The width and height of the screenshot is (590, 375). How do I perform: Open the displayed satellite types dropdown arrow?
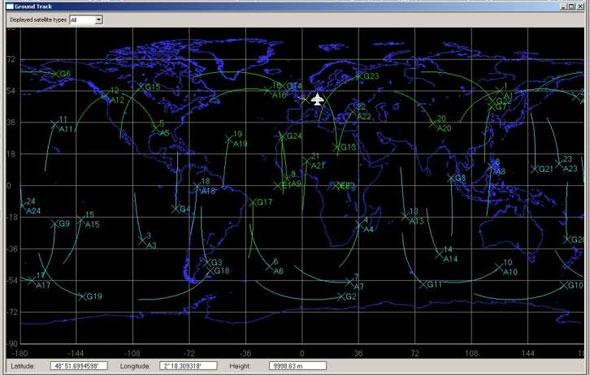coord(99,20)
